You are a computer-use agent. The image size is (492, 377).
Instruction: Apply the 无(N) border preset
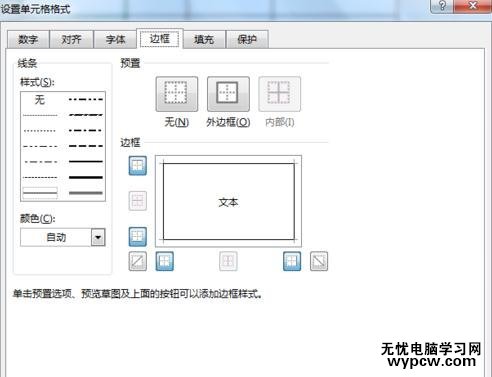[x=176, y=94]
